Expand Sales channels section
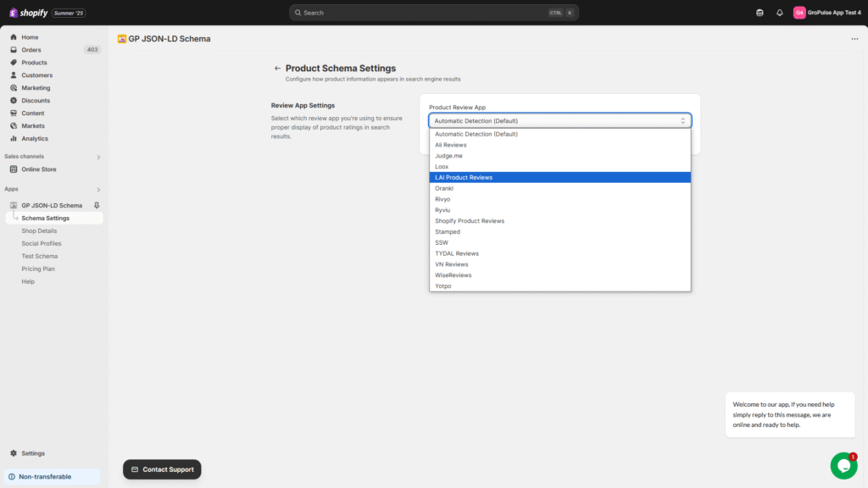 98,157
